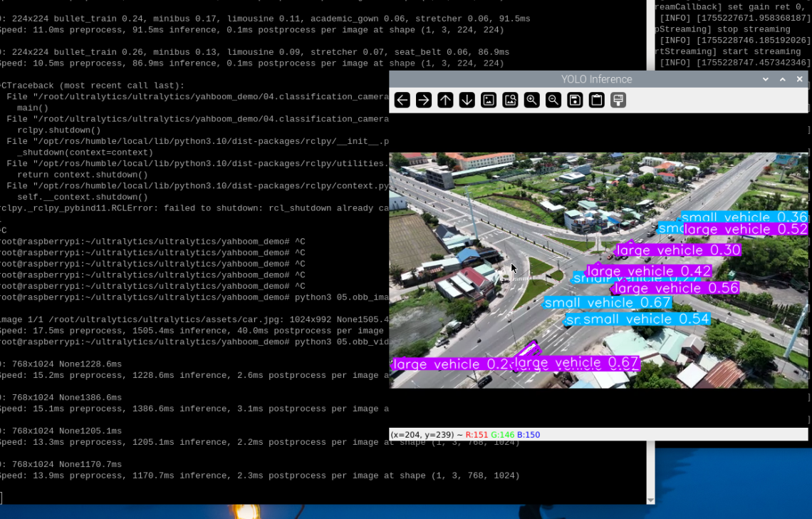This screenshot has width=812, height=519.
Task: Minimize the YOLO Inference window
Action: tap(766, 79)
